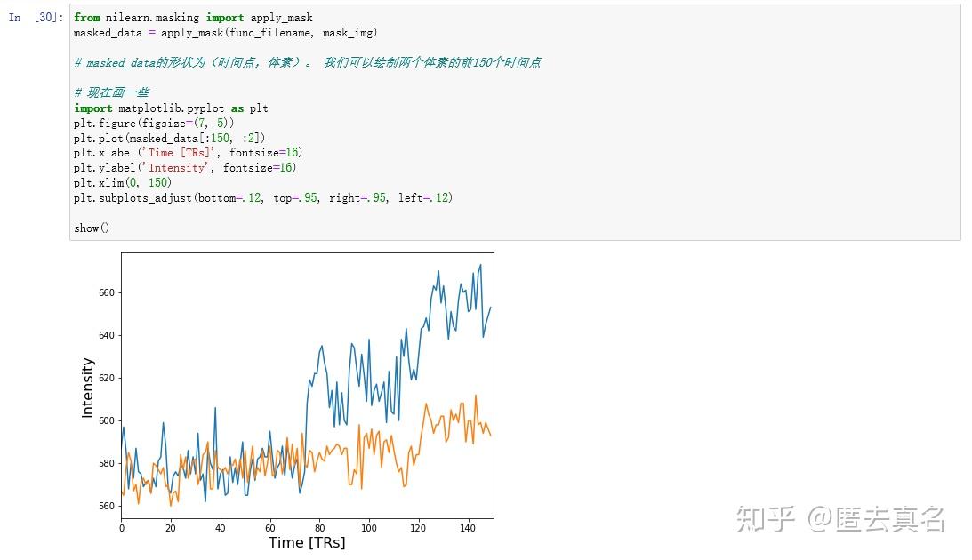Click the 660 tick on the y-axis
The height and width of the screenshot is (560, 972).
[x=108, y=292]
